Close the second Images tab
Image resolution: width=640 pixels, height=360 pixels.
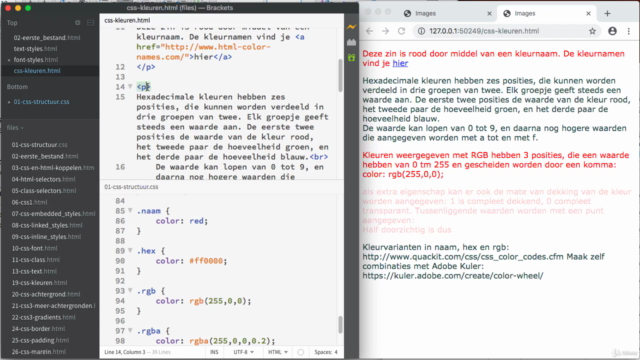(x=588, y=13)
